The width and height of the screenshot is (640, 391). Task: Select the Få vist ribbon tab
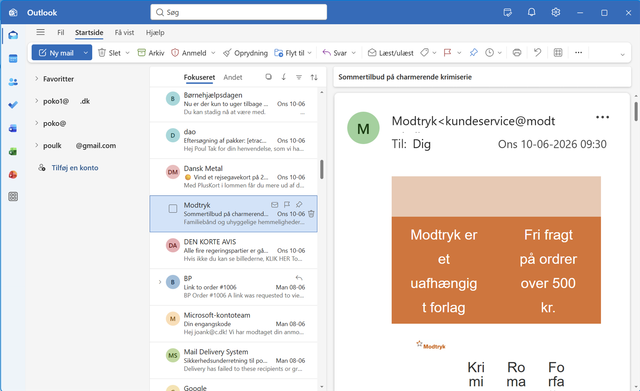tap(124, 32)
